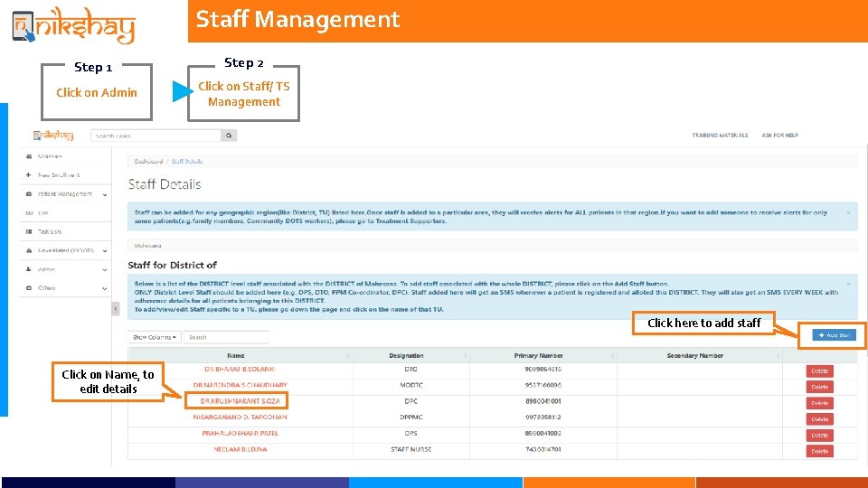Screen dimensions: 868x488
Task: Delete staff NISARGANAND D. TAPODHAN
Action: click(x=819, y=419)
